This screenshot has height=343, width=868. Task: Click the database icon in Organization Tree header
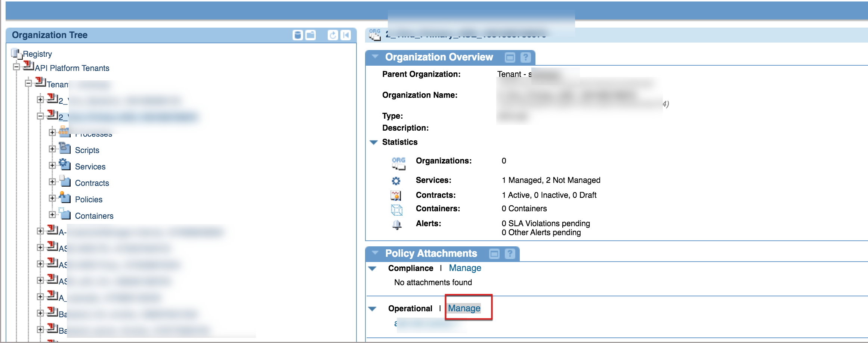tap(297, 35)
